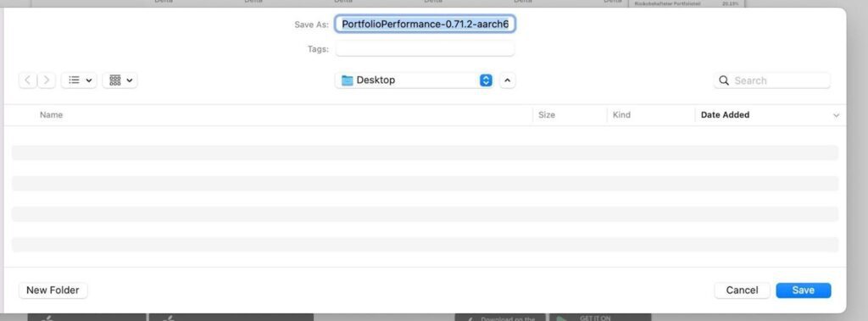Toggle Date Added sort direction arrow

(836, 115)
